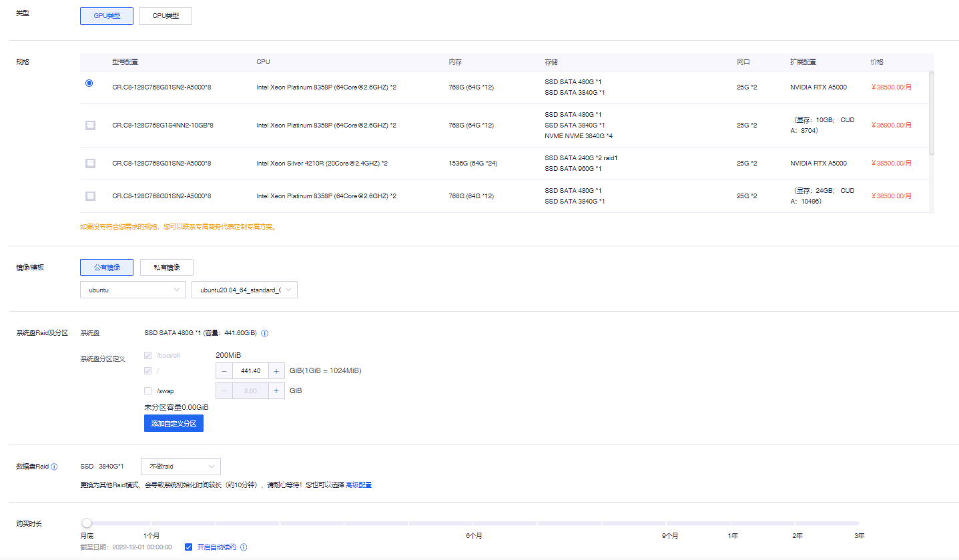Image resolution: width=959 pixels, height=560 pixels.
Task: Switch to 私有镜像 tab
Action: click(x=167, y=268)
